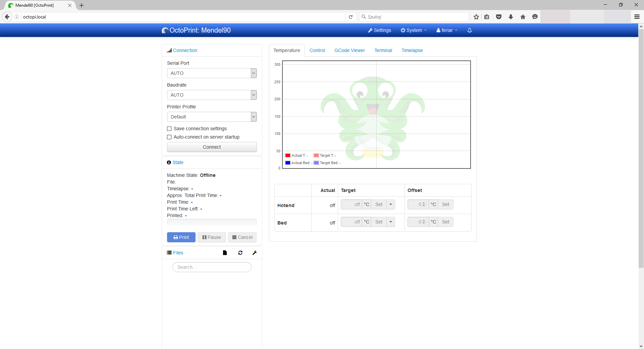Expand the System menu
Viewport: 644px width, 349px height.
click(x=414, y=30)
